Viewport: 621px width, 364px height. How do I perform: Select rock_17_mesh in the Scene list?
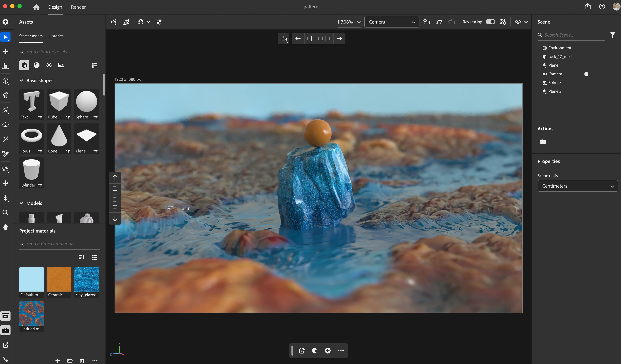click(x=561, y=57)
